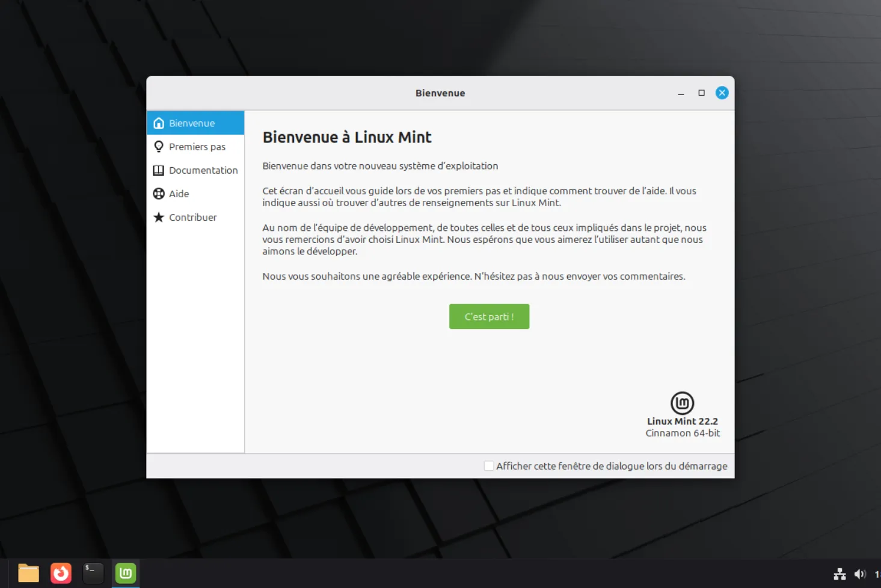The height and width of the screenshot is (588, 881).
Task: Click the 'Cinnamon 64-bit' edition text
Action: point(682,433)
